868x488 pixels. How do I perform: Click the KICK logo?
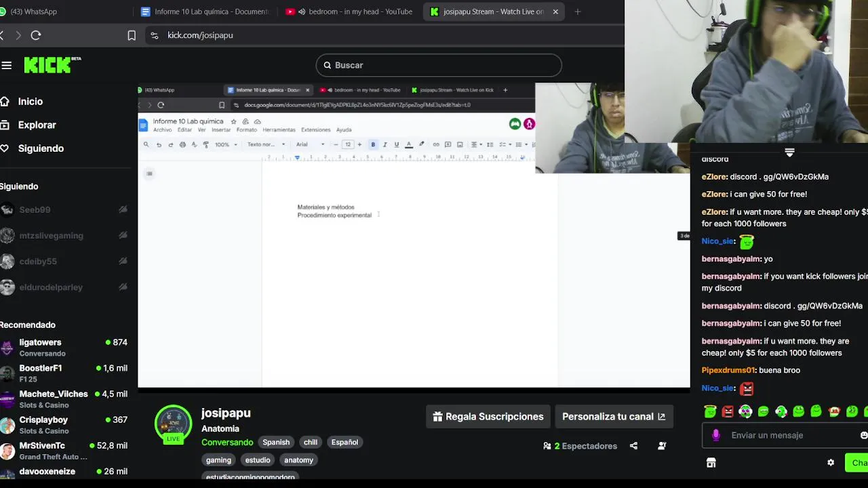(52, 64)
